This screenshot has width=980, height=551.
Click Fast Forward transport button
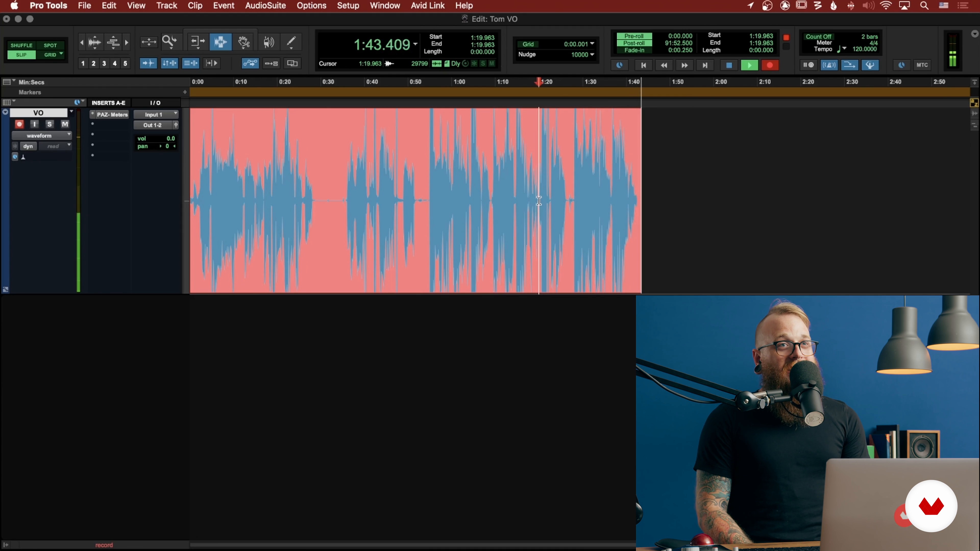(684, 65)
